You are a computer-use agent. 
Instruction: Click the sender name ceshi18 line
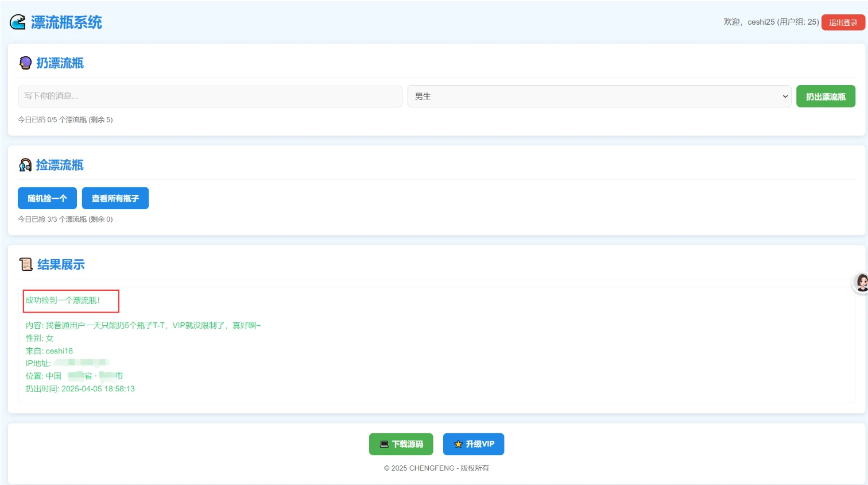[x=49, y=351]
